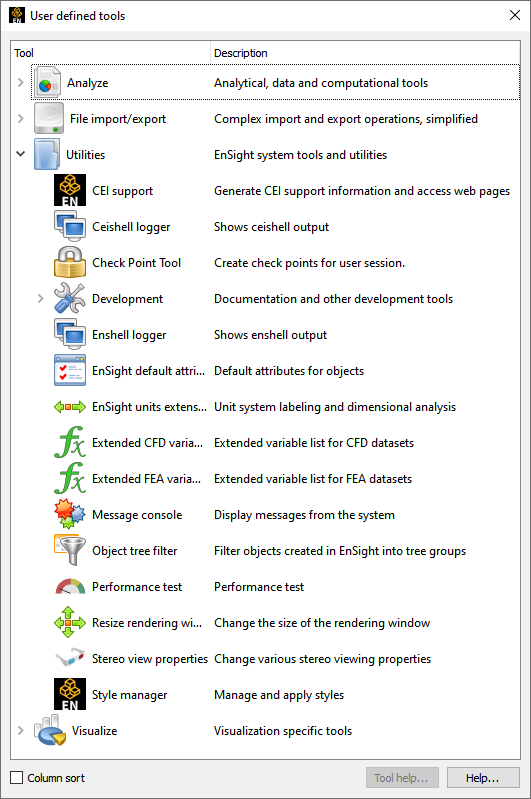
Task: Click the Tool help... button
Action: 402,778
